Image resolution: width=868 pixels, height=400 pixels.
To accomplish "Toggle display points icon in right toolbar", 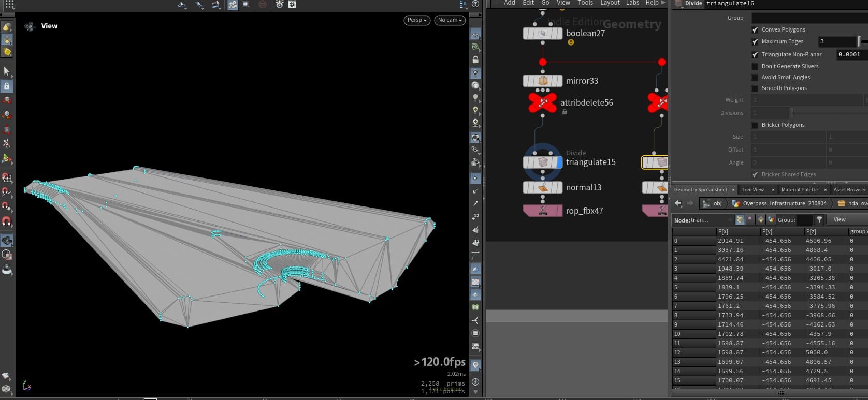I will (x=475, y=178).
